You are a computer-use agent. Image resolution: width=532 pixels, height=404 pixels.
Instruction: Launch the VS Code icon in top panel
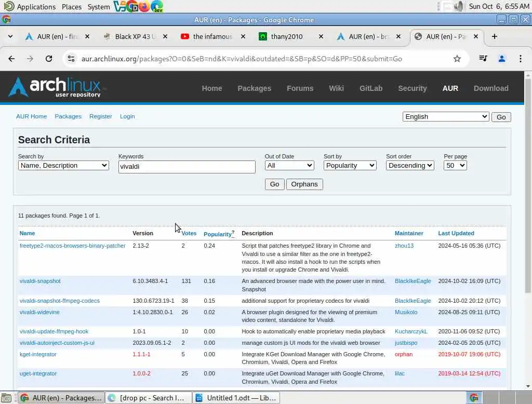tap(119, 6)
